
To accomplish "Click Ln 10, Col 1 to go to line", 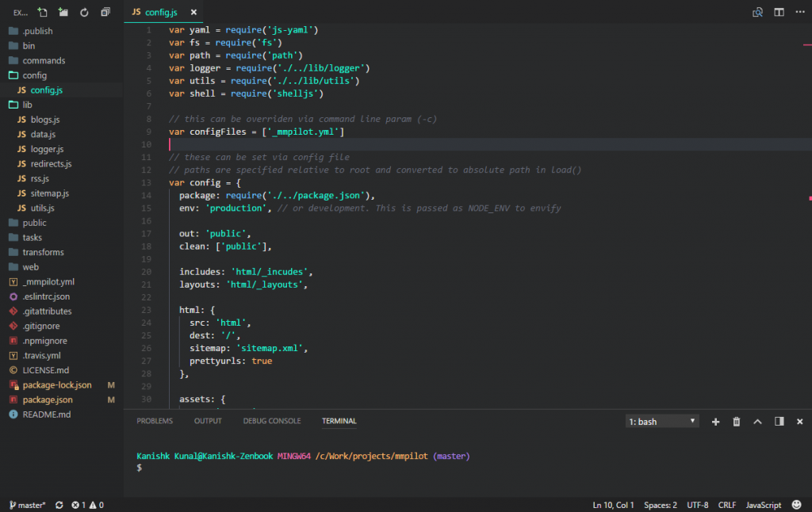I will [613, 505].
